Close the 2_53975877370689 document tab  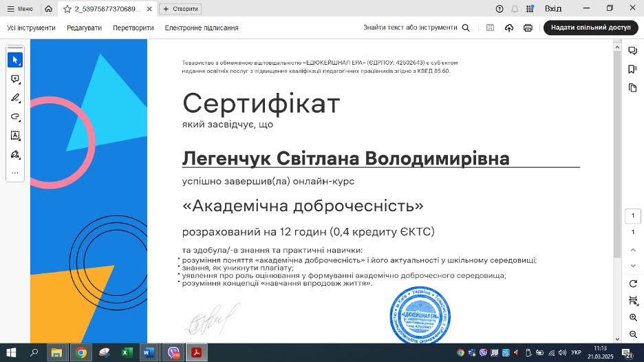click(149, 9)
